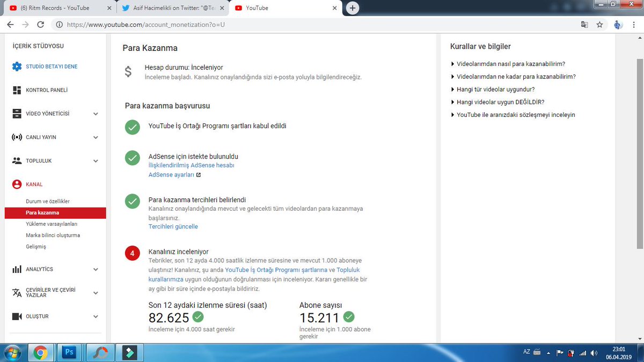Click the network signal icon in the tray
This screenshot has width=644, height=362.
583,353
